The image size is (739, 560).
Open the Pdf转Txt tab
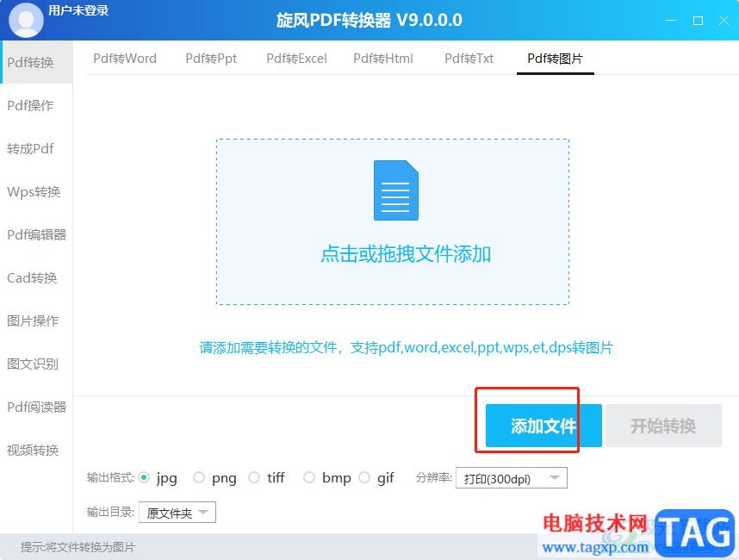[x=469, y=59]
